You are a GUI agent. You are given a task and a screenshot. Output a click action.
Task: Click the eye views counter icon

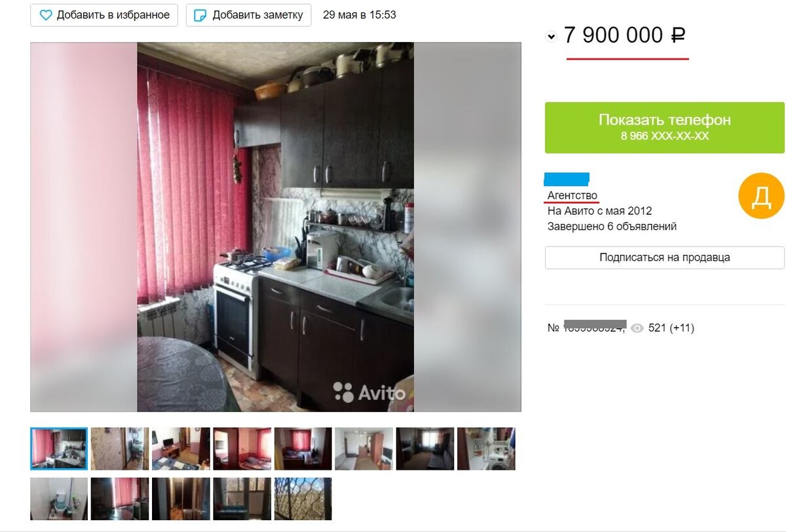coord(637,328)
